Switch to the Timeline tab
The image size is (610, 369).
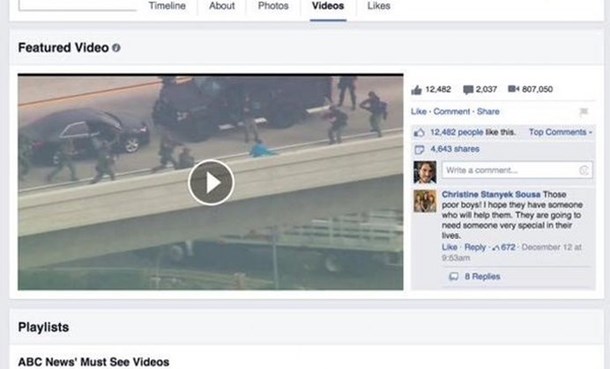[167, 6]
